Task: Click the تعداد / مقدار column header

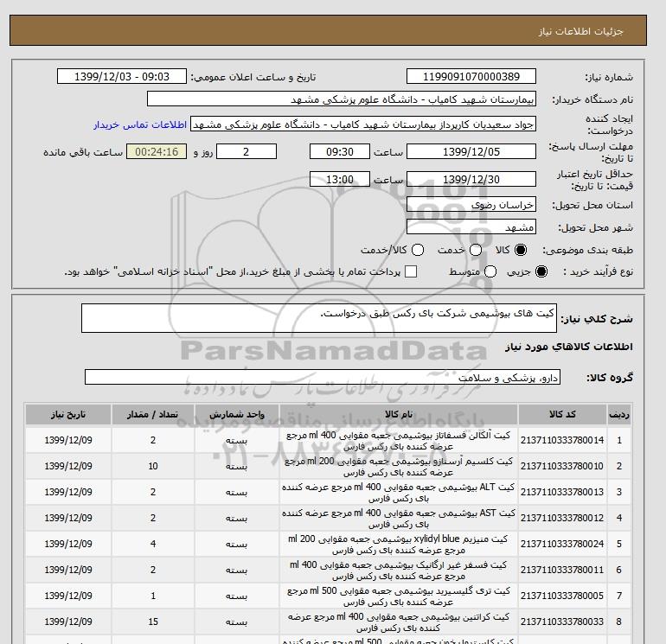Action: (153, 414)
